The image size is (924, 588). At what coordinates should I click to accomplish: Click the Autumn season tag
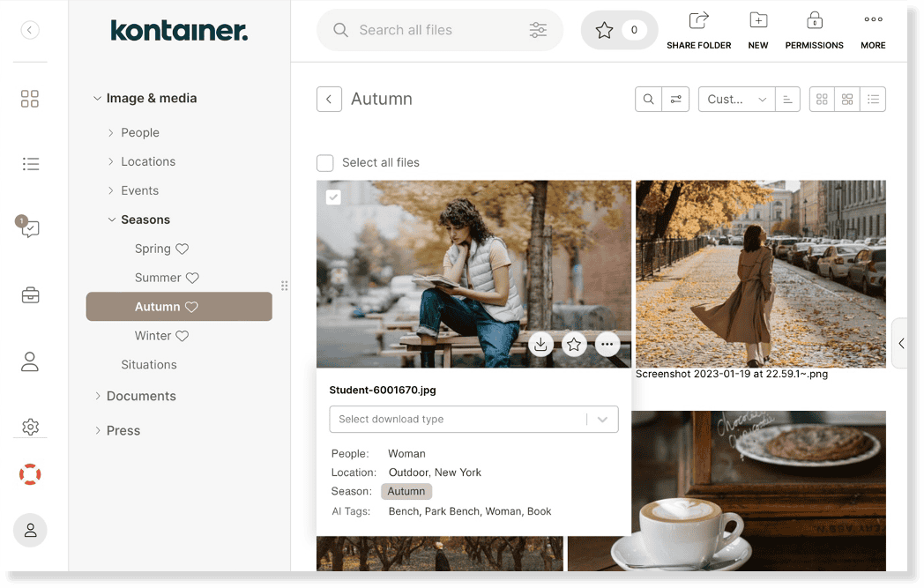point(406,491)
